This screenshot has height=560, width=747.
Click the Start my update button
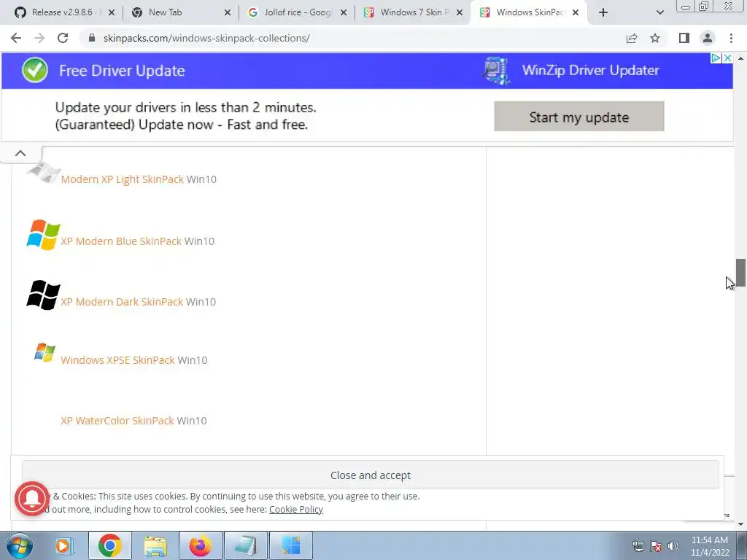coord(578,116)
